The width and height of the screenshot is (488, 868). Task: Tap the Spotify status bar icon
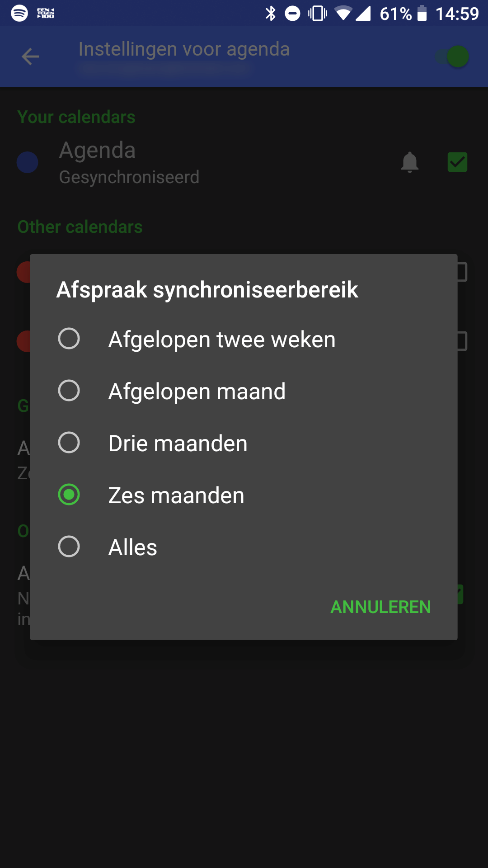pyautogui.click(x=19, y=13)
